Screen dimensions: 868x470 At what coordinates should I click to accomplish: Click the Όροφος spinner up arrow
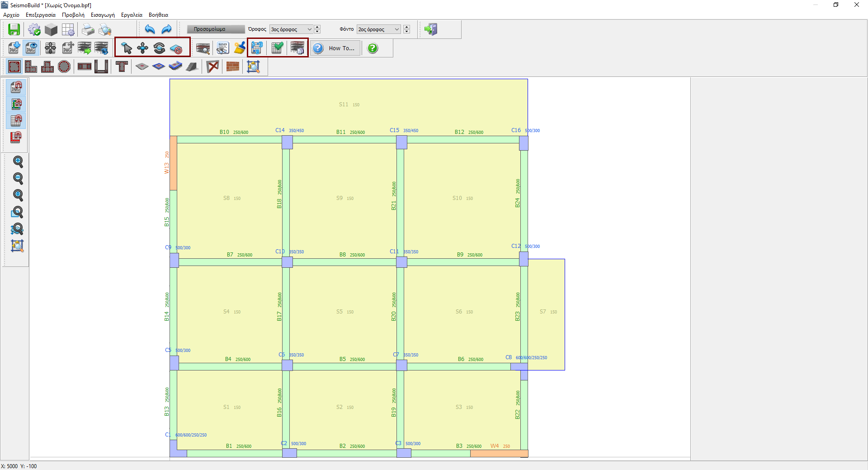tap(317, 27)
